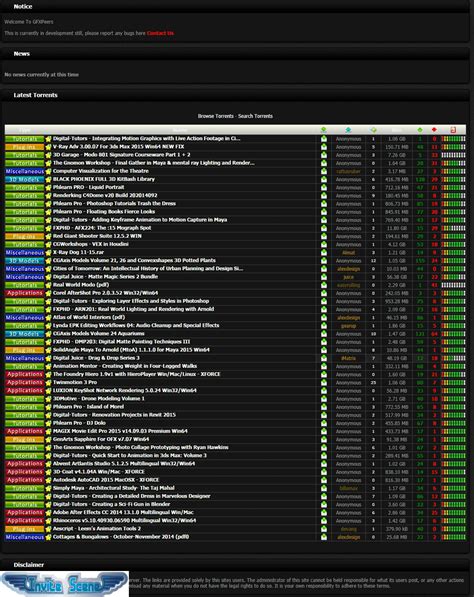Open the Search Torrents link
Viewport: 474px width, 597px height.
255,116
